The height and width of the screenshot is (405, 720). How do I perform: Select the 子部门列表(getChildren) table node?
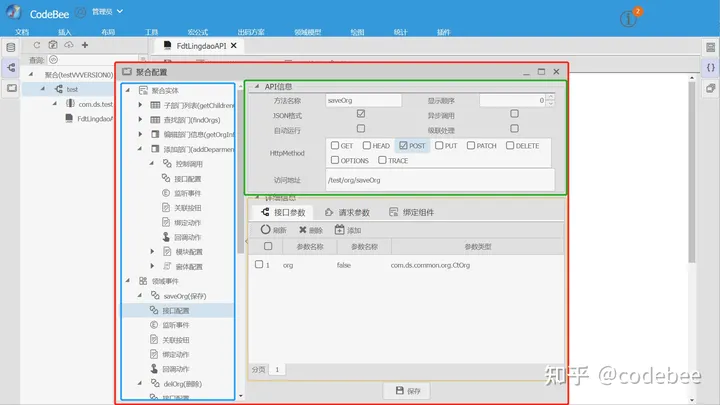[x=199, y=105]
